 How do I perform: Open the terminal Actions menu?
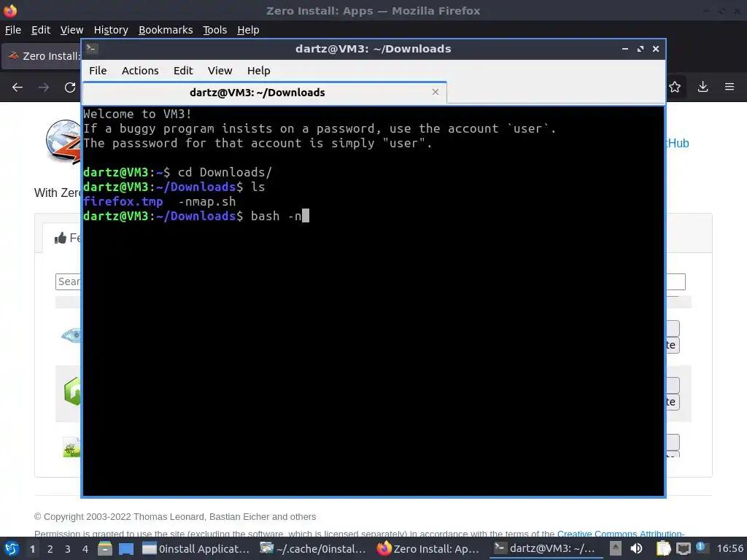140,71
